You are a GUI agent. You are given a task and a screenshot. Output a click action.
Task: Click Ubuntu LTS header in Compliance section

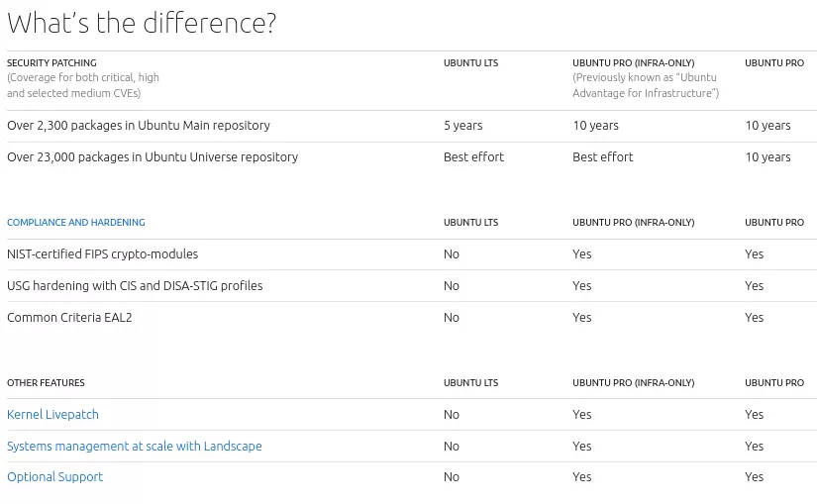(471, 223)
